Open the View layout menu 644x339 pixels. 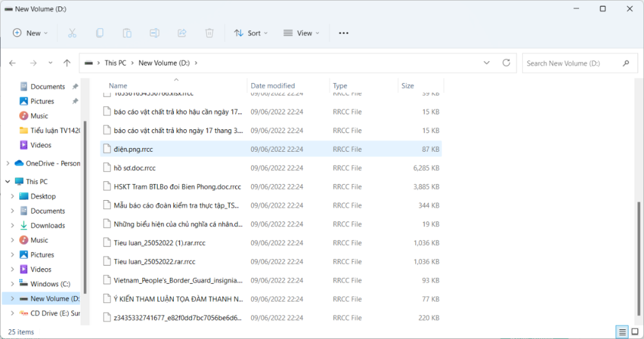coord(301,33)
